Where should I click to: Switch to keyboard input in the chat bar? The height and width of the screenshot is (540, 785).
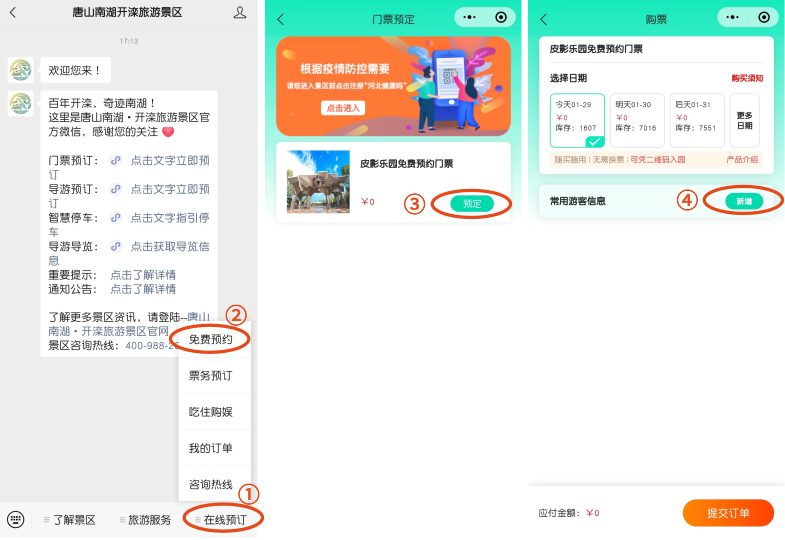15,519
